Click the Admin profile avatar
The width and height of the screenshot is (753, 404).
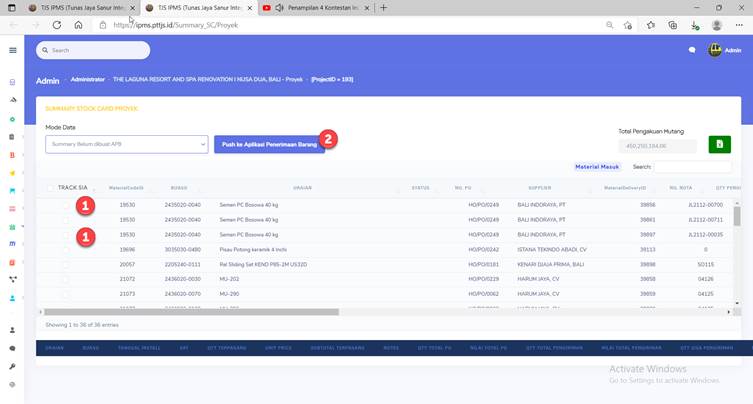(714, 50)
